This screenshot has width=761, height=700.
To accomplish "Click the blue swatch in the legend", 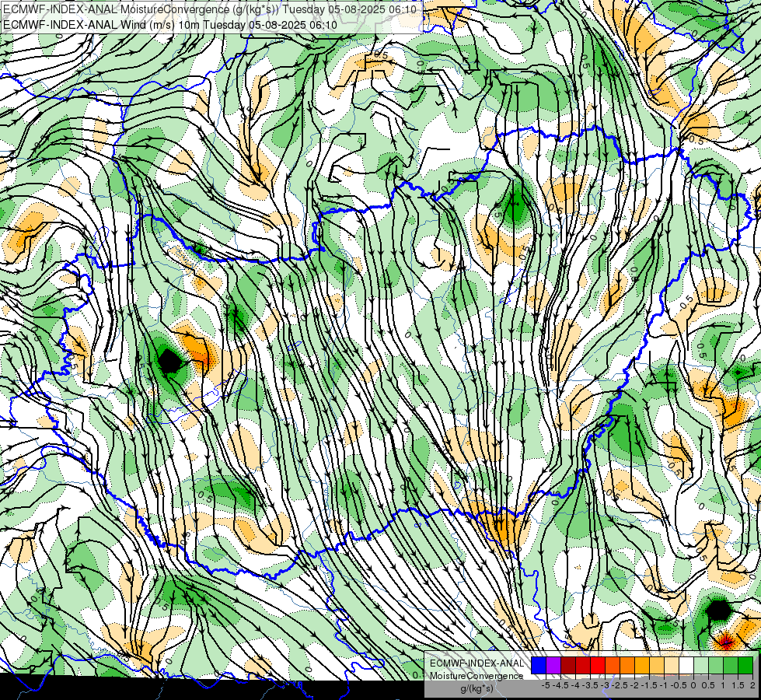I will click(x=539, y=665).
